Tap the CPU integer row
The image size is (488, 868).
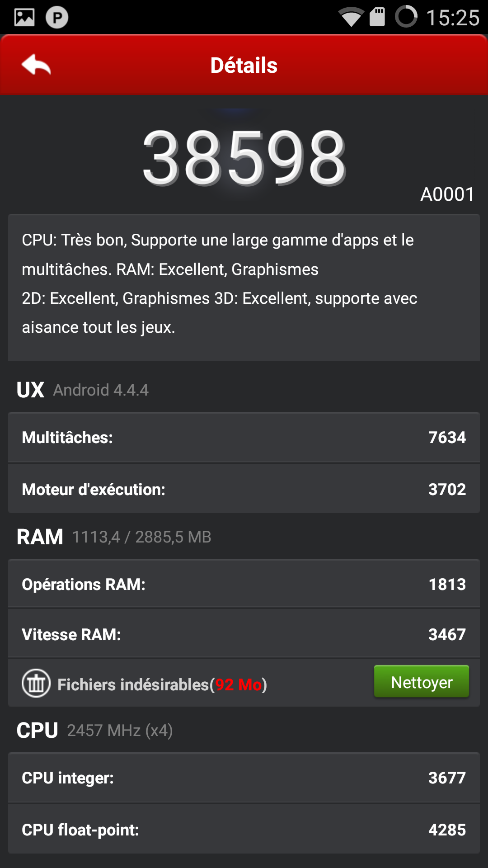point(244,778)
